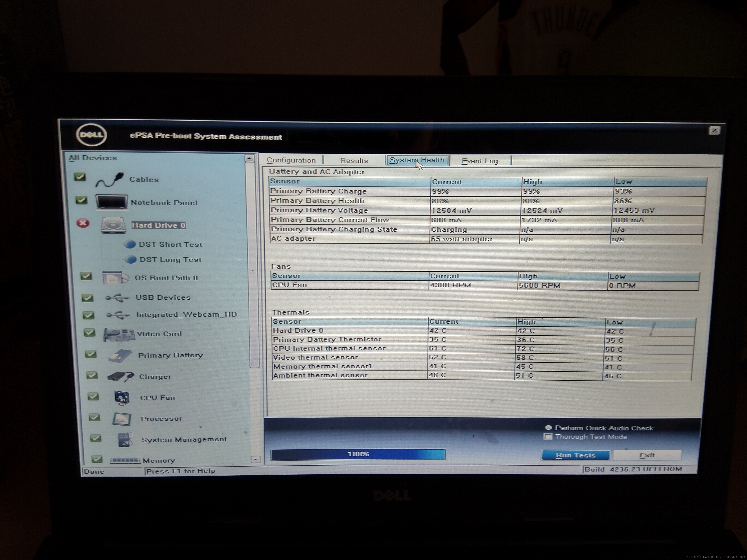Toggle the Memory checkbox
Viewport: 747px width, 560px height.
click(97, 459)
